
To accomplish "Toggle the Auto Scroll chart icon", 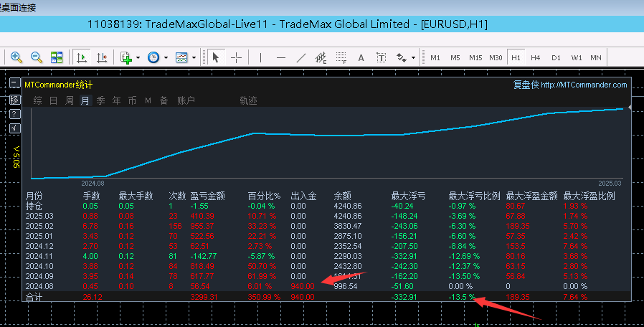I will [x=82, y=57].
